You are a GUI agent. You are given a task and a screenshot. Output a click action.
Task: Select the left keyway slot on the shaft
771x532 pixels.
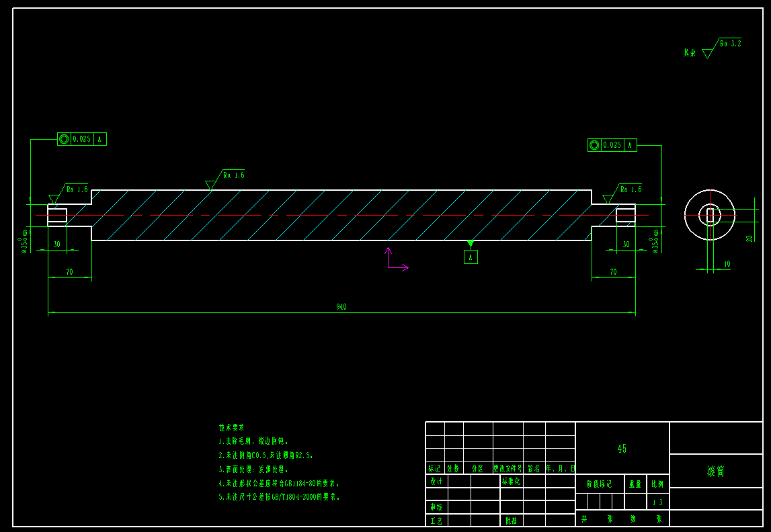57,215
